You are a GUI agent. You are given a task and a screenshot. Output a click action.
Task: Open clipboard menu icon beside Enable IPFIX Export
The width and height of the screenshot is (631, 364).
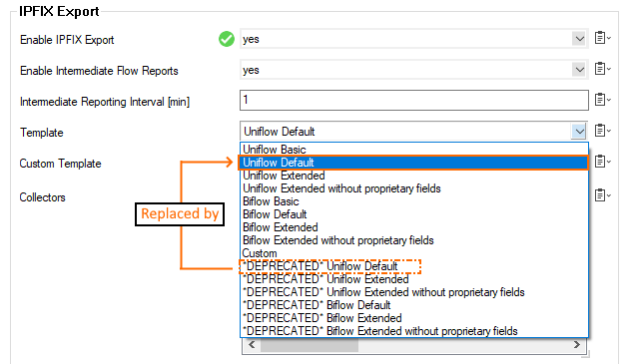coord(602,38)
